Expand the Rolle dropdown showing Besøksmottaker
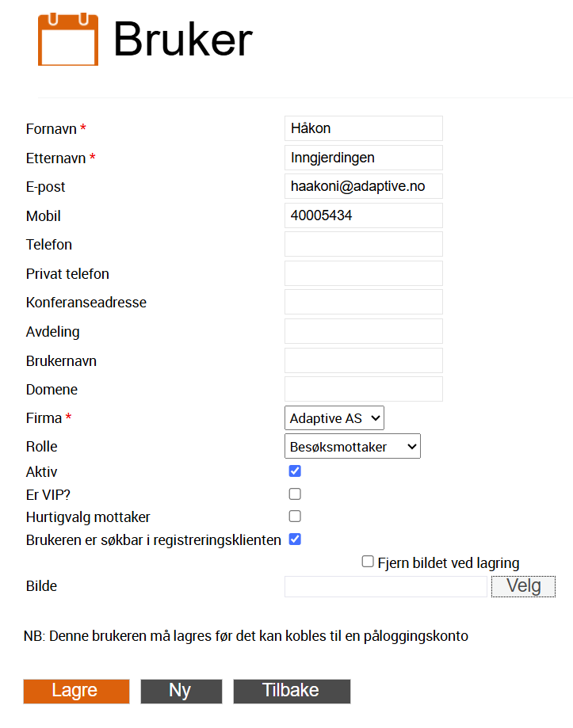The width and height of the screenshot is (573, 728). tap(353, 446)
